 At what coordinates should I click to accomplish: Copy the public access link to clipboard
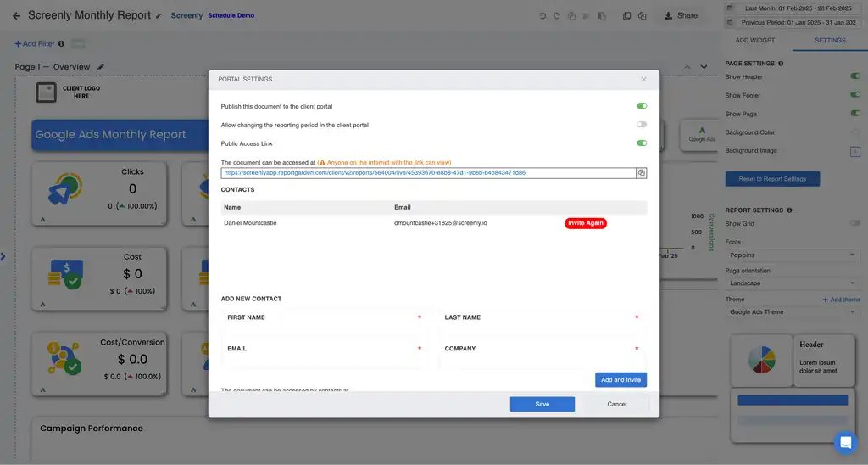tap(641, 173)
